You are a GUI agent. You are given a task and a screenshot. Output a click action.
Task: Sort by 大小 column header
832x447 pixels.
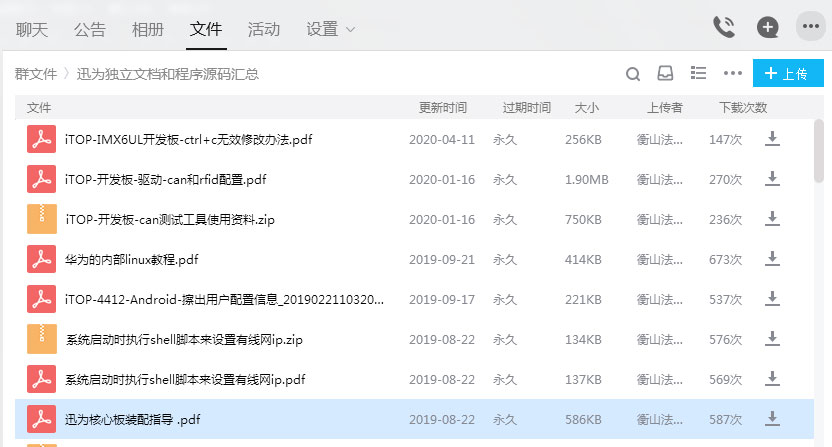pos(587,108)
